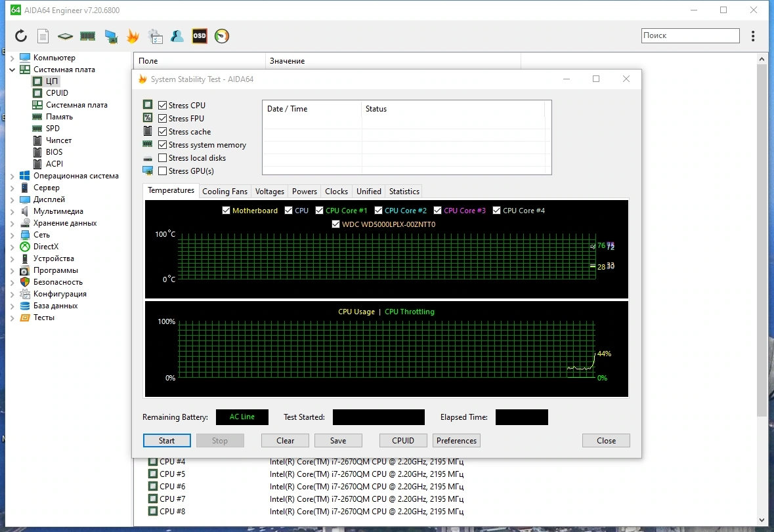Click the Мультимедиа speaker icon
Screen dimensions: 774x532
tap(25, 211)
